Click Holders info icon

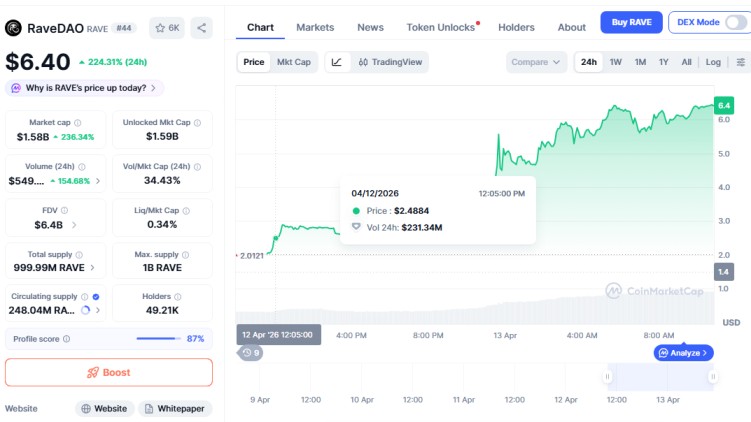pyautogui.click(x=178, y=297)
